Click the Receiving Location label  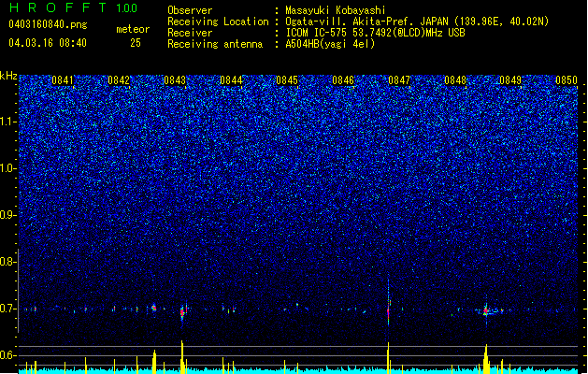218,22
